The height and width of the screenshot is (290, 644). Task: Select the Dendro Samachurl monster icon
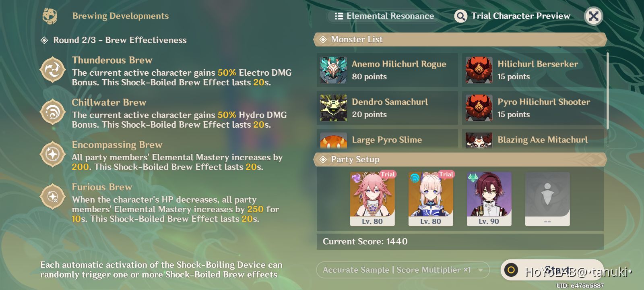(x=333, y=108)
